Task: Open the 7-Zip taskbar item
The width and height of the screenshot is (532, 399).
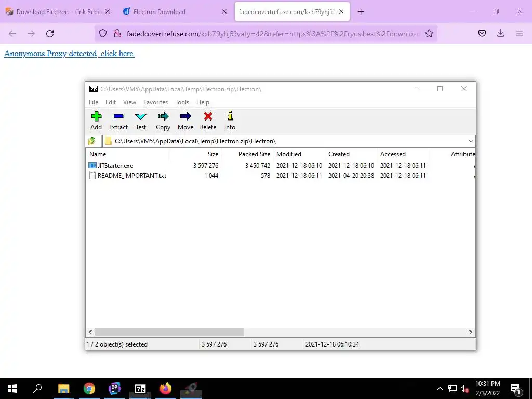Action: (140, 389)
